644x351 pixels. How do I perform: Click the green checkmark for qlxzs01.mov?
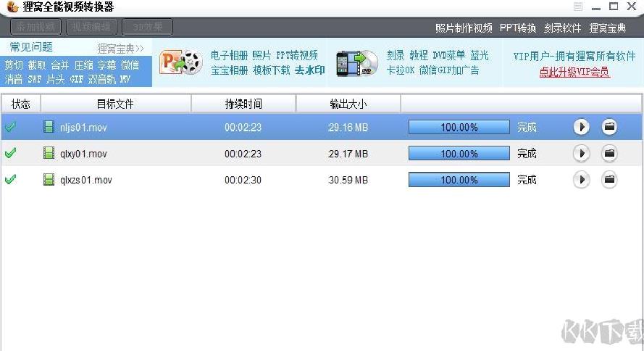click(10, 180)
